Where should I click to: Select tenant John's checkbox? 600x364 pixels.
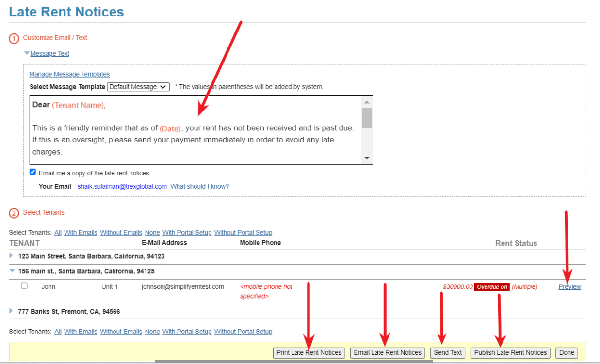coord(24,285)
